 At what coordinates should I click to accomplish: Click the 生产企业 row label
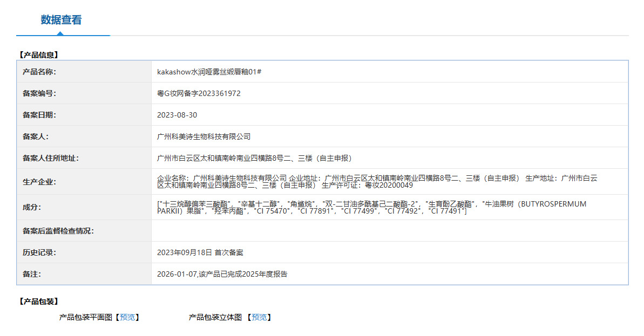click(39, 182)
